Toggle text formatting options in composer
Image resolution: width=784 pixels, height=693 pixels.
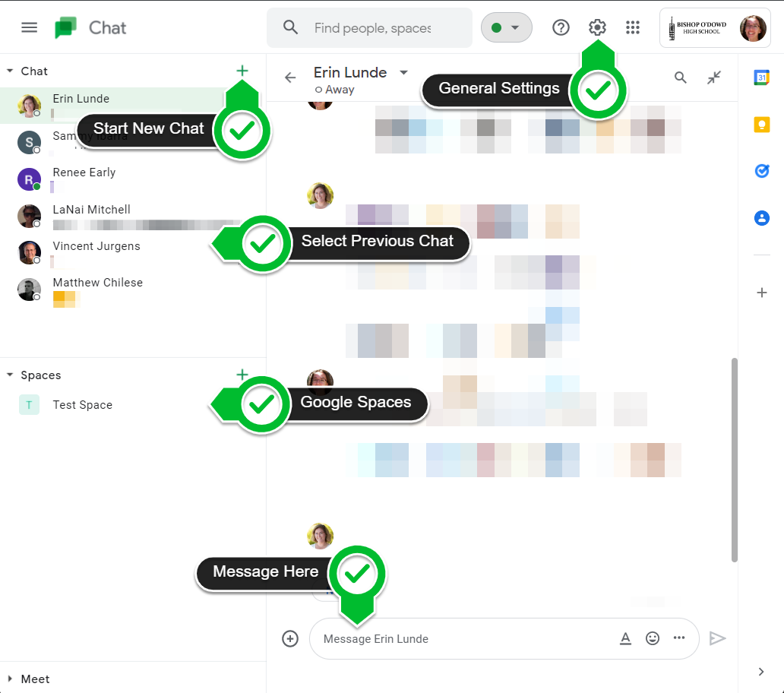(x=625, y=638)
